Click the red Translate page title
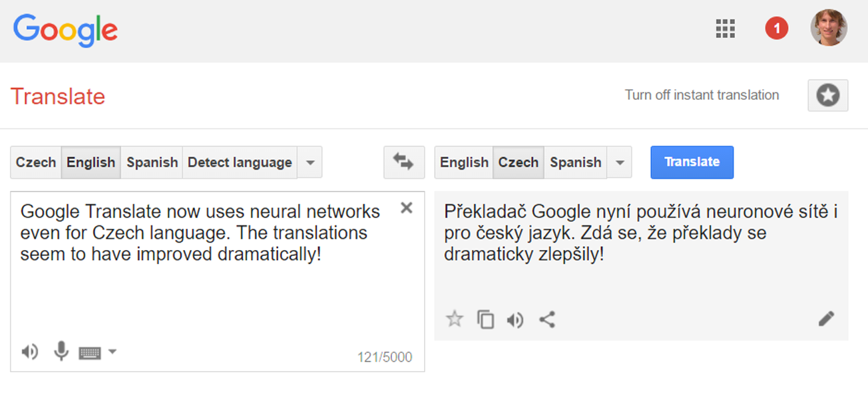Screen dimensions: 868x399 tap(58, 96)
